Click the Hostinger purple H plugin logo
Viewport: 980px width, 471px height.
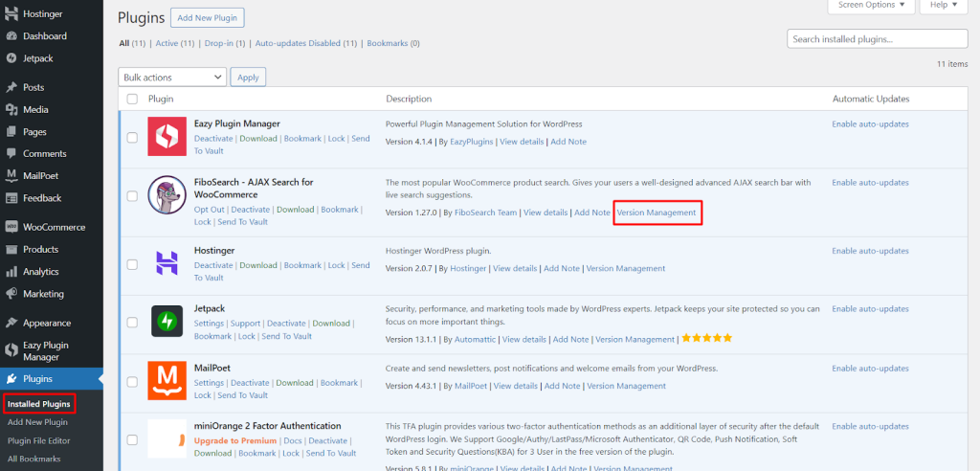coord(167,262)
